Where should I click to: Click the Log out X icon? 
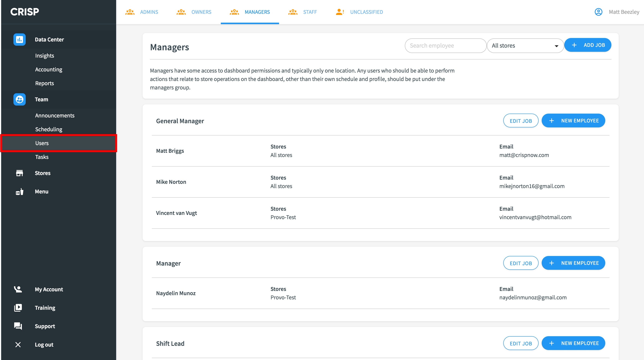18,344
